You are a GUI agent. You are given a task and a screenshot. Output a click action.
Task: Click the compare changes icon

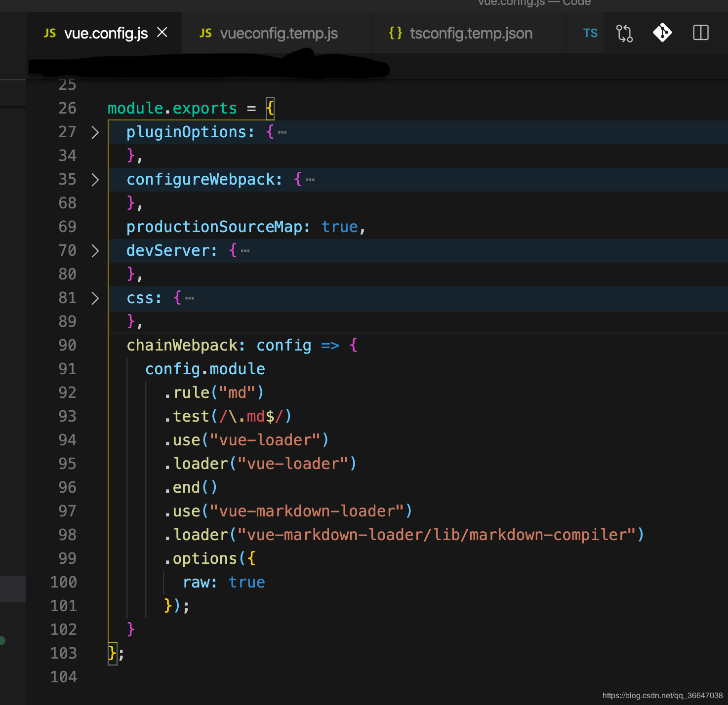pos(624,33)
